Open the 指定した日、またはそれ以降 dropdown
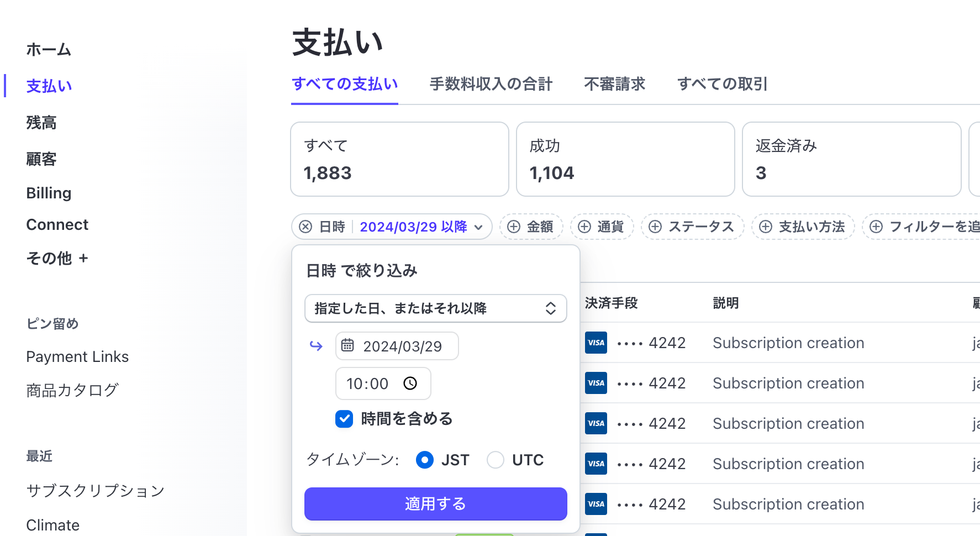Screen dimensions: 980x536 click(x=435, y=308)
